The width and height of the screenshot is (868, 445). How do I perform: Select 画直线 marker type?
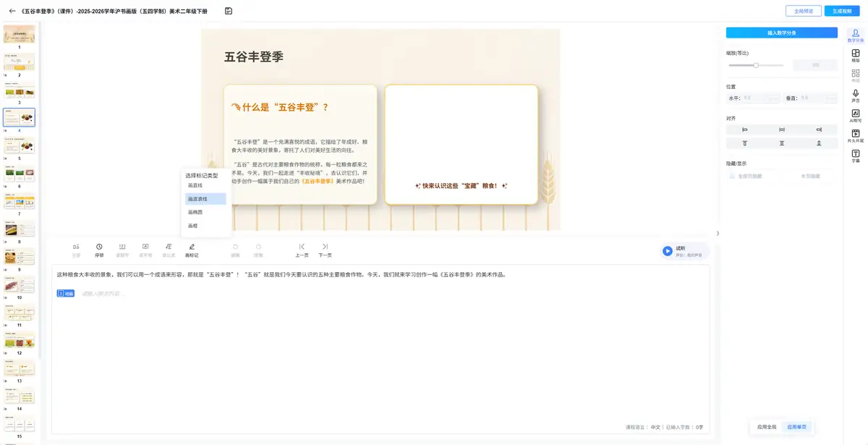[205, 185]
